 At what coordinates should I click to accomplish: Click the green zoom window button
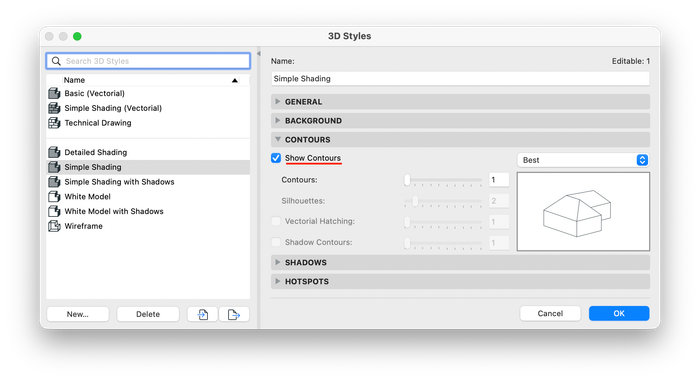pyautogui.click(x=77, y=36)
